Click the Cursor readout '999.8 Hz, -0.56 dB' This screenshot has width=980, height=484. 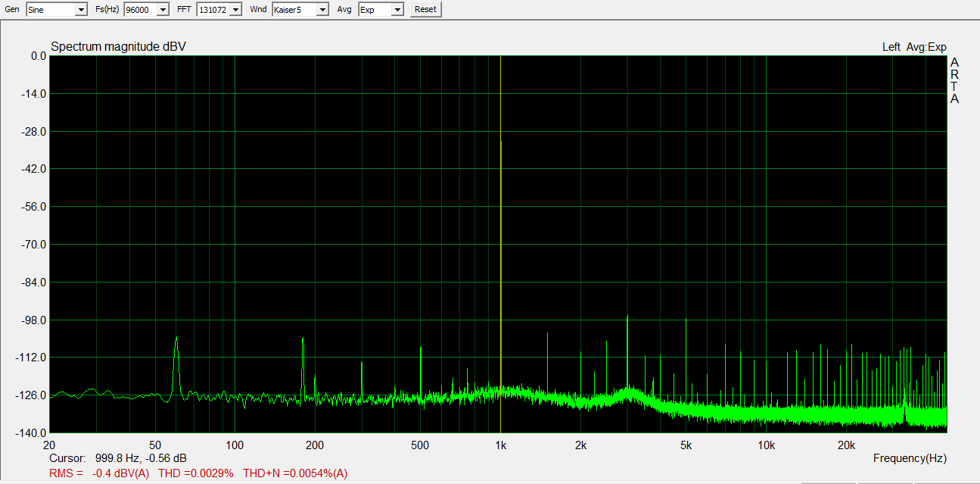tap(141, 458)
